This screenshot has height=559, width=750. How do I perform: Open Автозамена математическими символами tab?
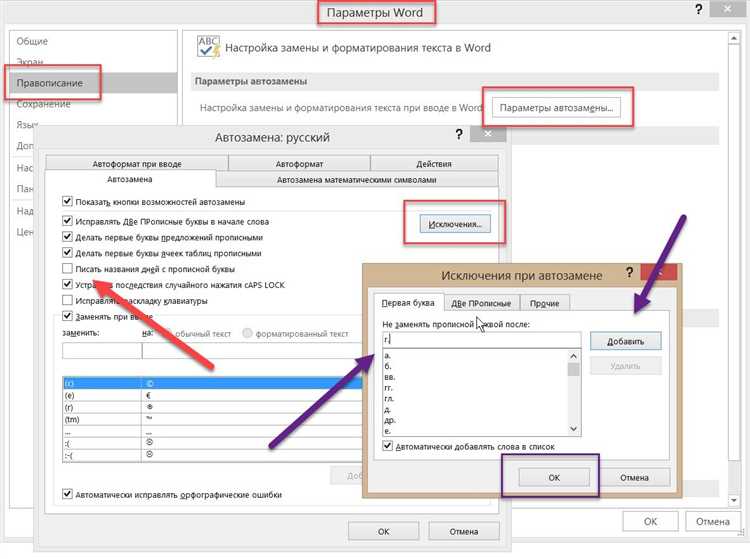(356, 180)
